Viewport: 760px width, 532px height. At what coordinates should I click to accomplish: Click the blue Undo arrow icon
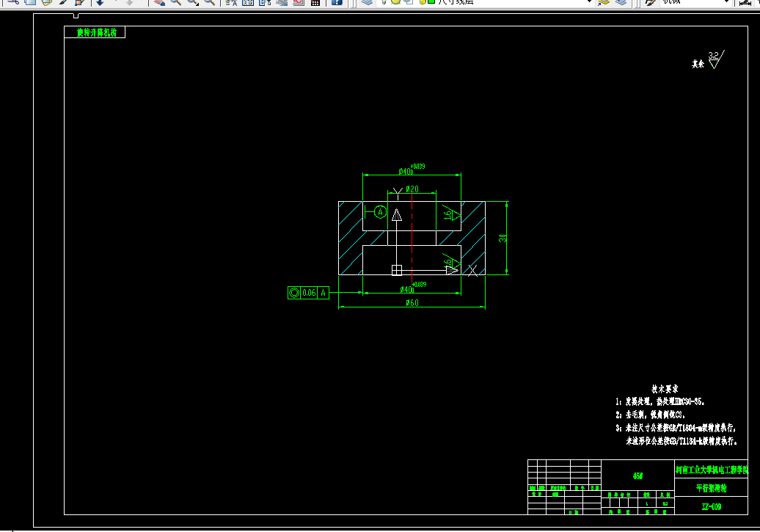point(100,2)
